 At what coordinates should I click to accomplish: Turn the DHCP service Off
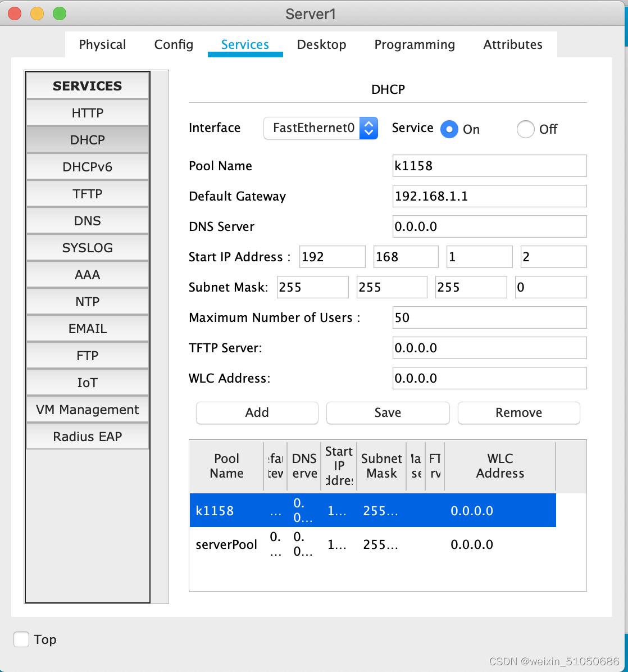(525, 129)
